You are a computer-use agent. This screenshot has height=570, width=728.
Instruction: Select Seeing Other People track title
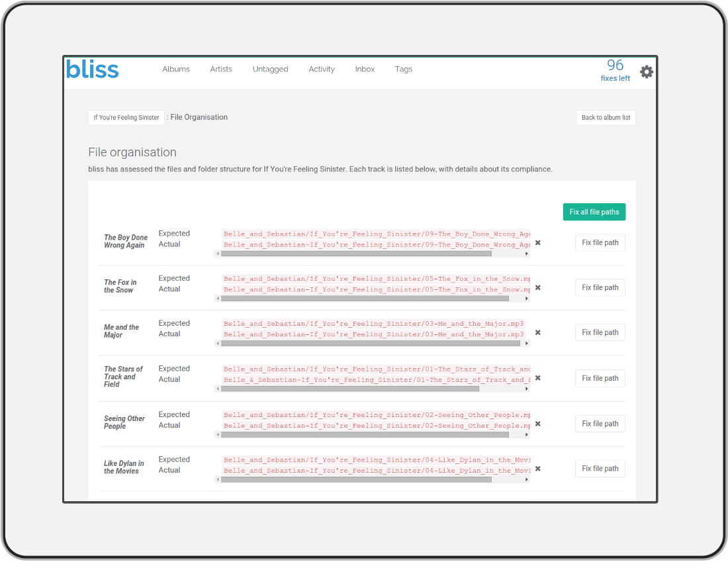(x=124, y=422)
